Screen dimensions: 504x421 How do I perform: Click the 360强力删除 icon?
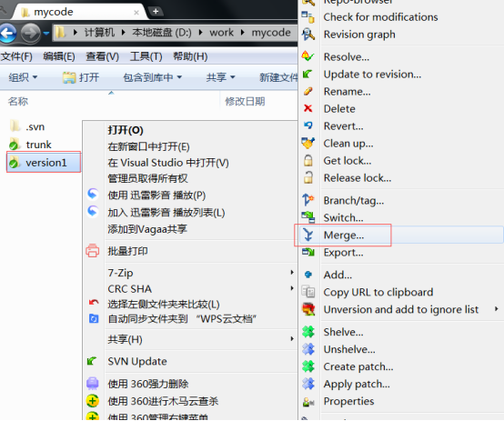[x=93, y=384]
